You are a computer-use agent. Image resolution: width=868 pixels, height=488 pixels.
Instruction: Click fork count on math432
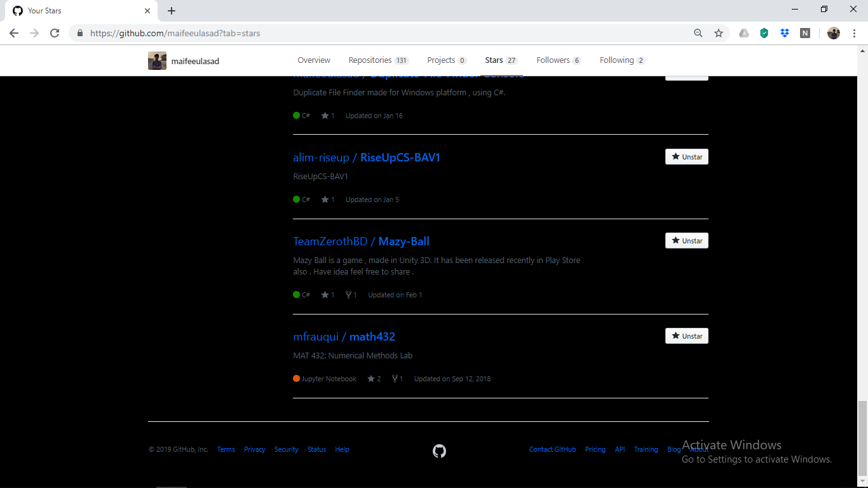[397, 379]
